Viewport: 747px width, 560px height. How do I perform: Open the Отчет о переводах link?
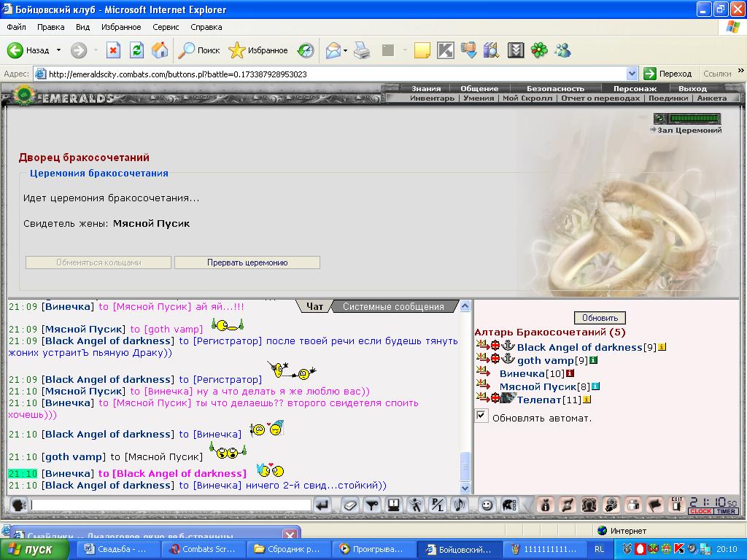[600, 98]
